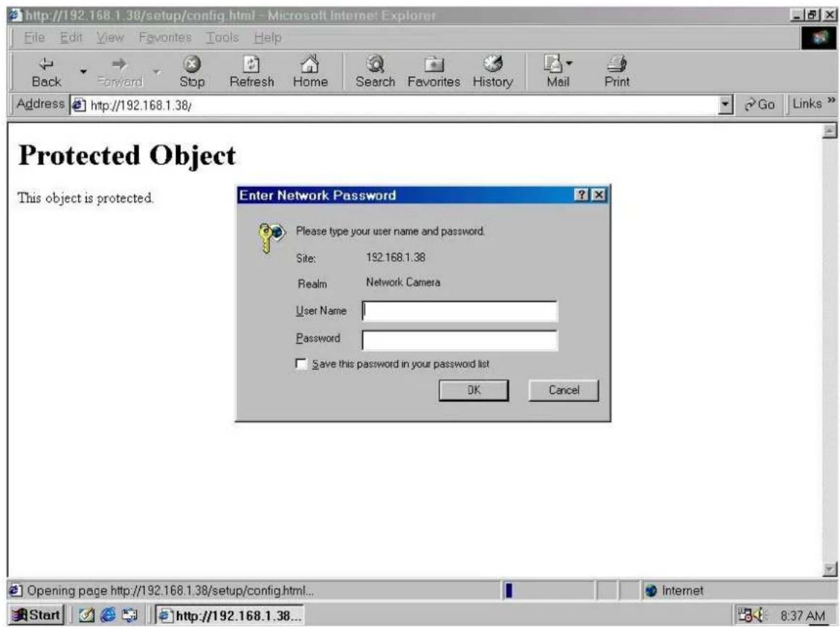840x627 pixels.
Task: Click the address bar URL field
Action: point(402,105)
